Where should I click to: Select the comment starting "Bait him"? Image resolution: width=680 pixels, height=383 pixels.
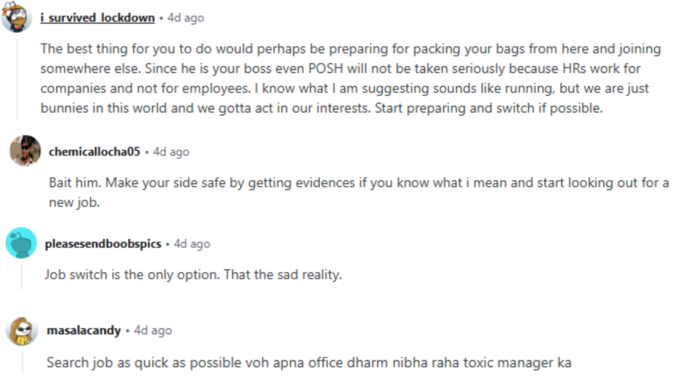(359, 192)
